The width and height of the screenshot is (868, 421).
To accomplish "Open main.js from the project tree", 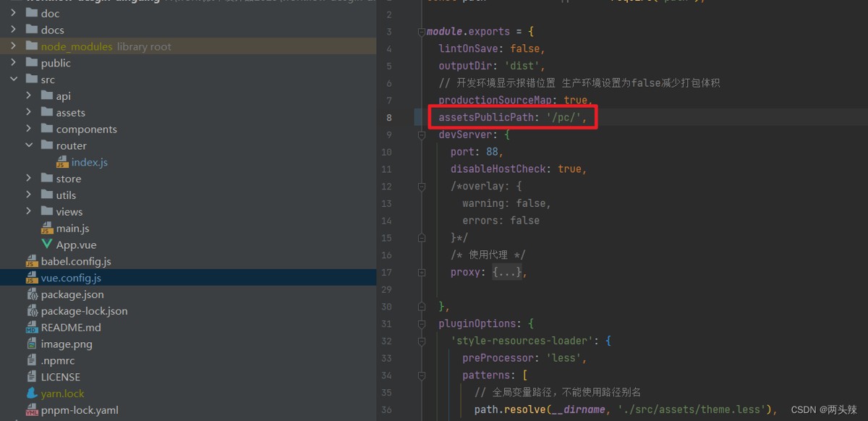I will pyautogui.click(x=73, y=229).
